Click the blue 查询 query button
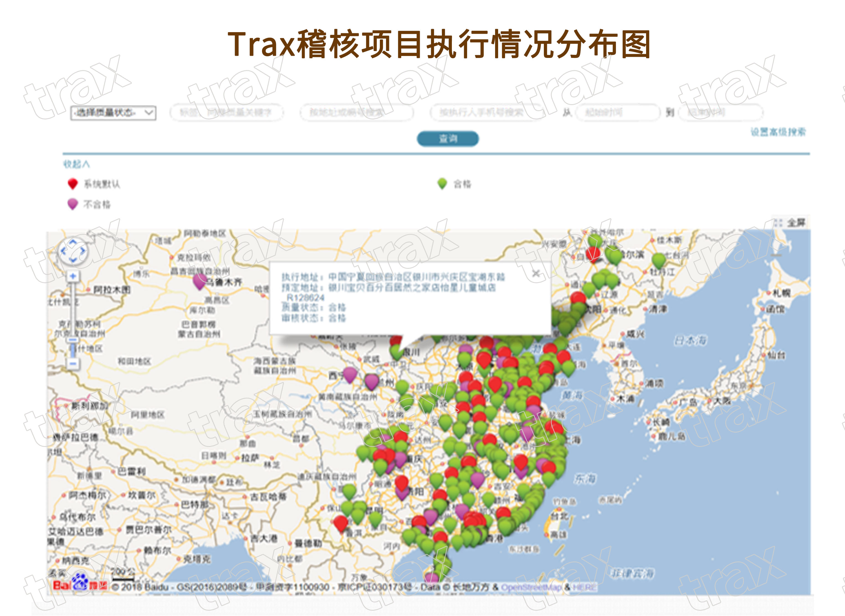Image resolution: width=845 pixels, height=616 pixels. tap(448, 139)
